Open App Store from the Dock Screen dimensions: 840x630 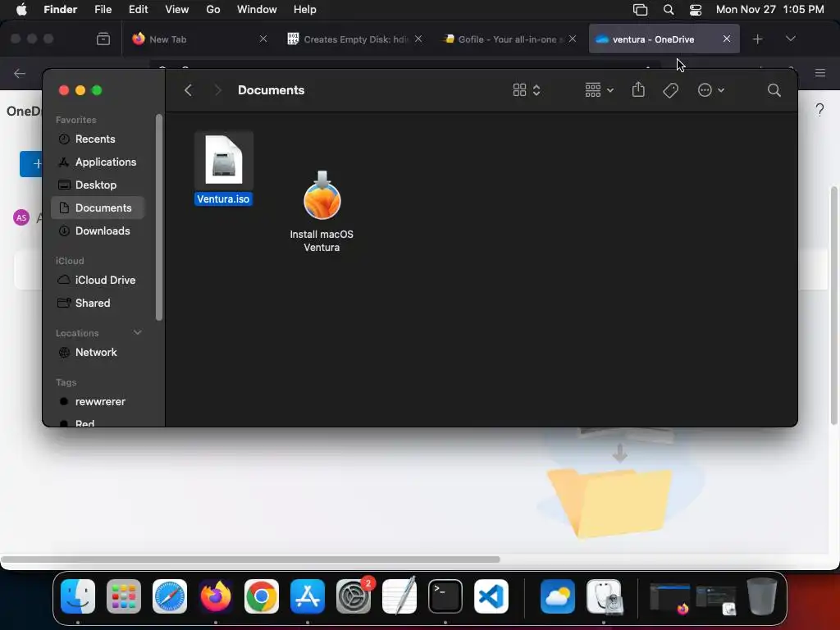coord(308,596)
